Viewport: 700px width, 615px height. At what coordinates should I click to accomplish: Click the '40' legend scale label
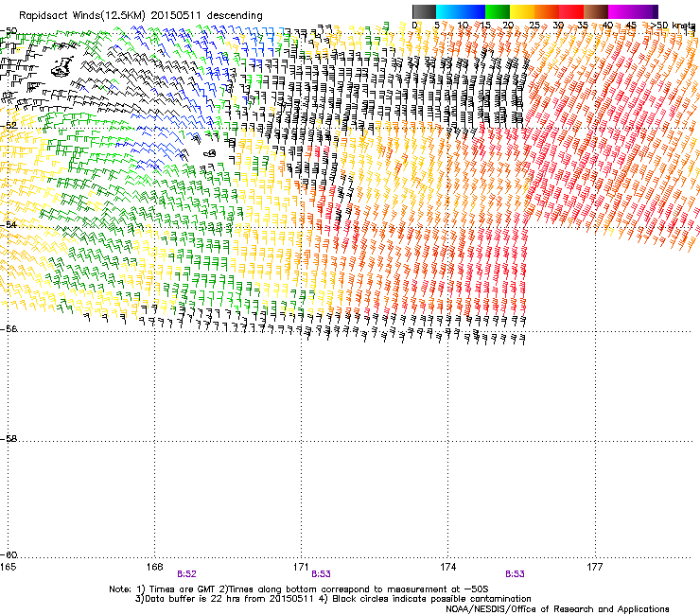tap(607, 26)
